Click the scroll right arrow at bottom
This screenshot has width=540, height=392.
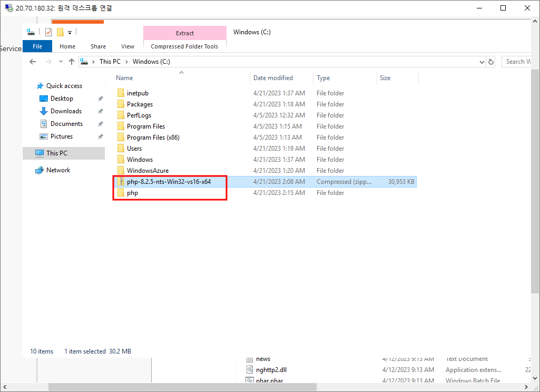pyautogui.click(x=526, y=387)
